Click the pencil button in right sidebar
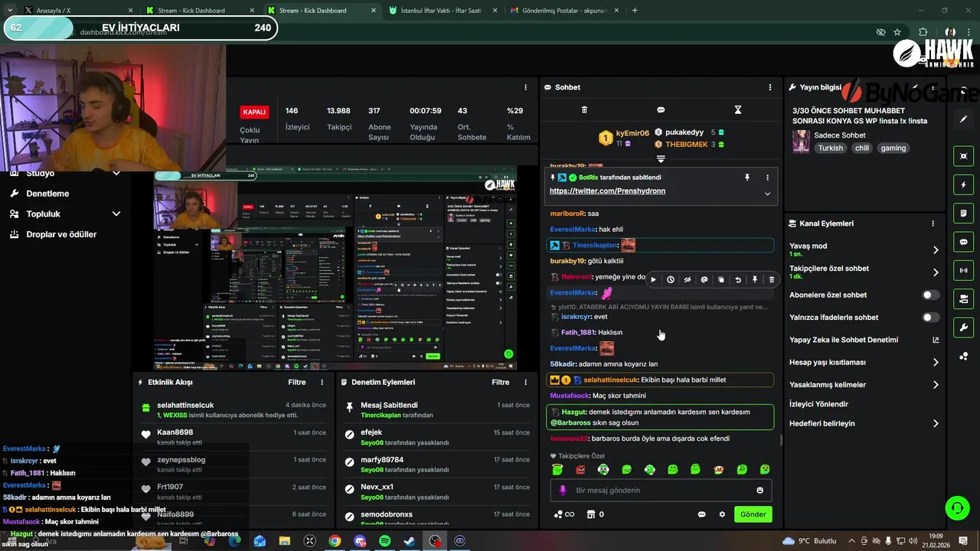The width and height of the screenshot is (980, 551). (964, 119)
